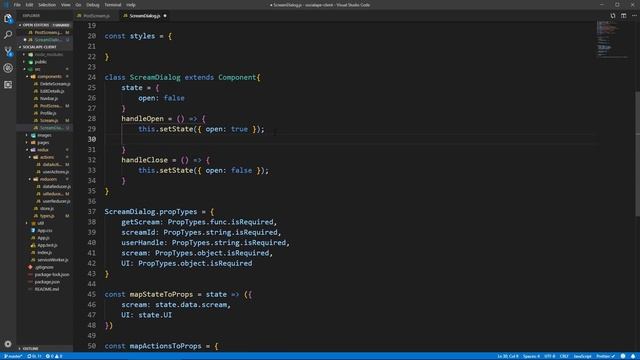Switch to the PostScream.js editor tab

click(95, 16)
